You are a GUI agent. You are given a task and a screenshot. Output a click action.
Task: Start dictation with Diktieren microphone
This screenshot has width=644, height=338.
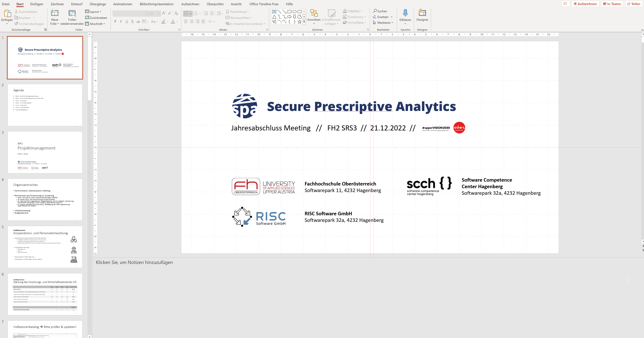[405, 13]
